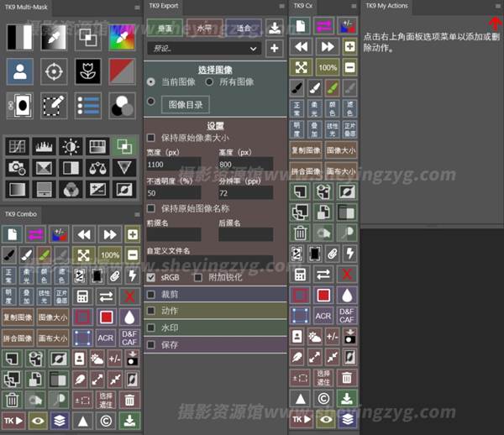Click the 复制图像 button in TK9 Combo
Image resolution: width=504 pixels, height=435 pixels.
pyautogui.click(x=20, y=317)
